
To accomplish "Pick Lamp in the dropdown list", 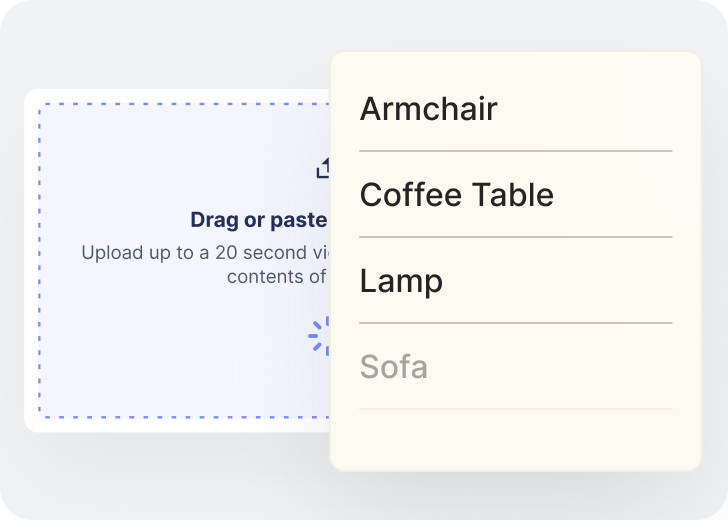I will (401, 281).
